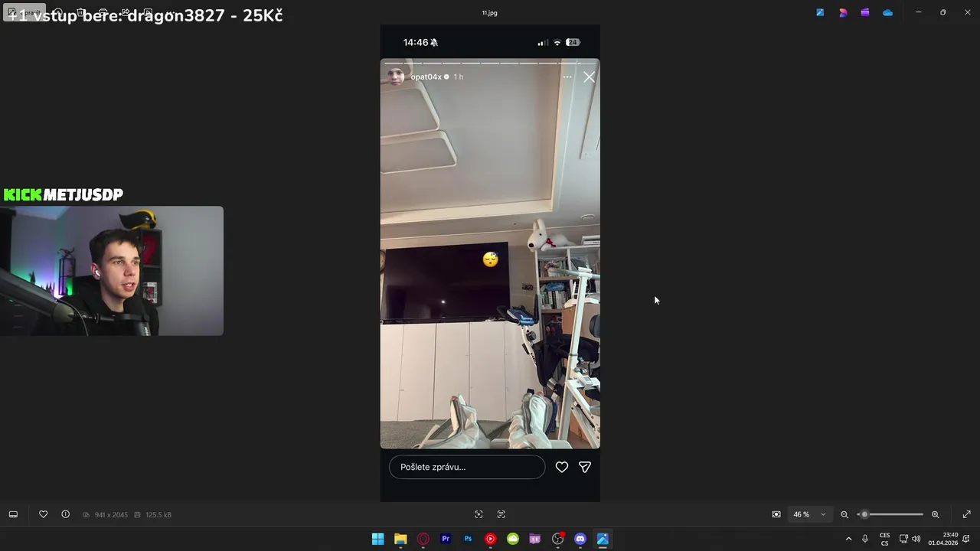Open the file info panel
980x551 pixels.
(65, 514)
